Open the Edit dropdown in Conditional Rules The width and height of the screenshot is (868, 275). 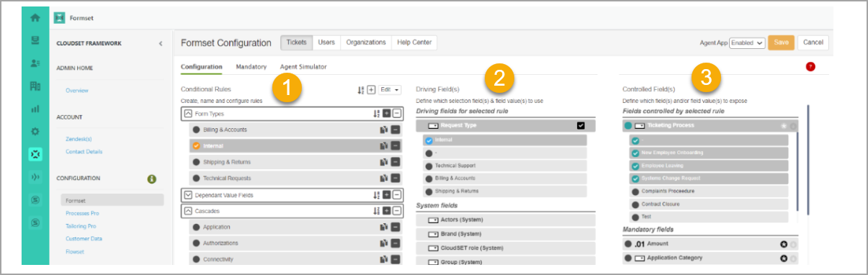[x=390, y=90]
